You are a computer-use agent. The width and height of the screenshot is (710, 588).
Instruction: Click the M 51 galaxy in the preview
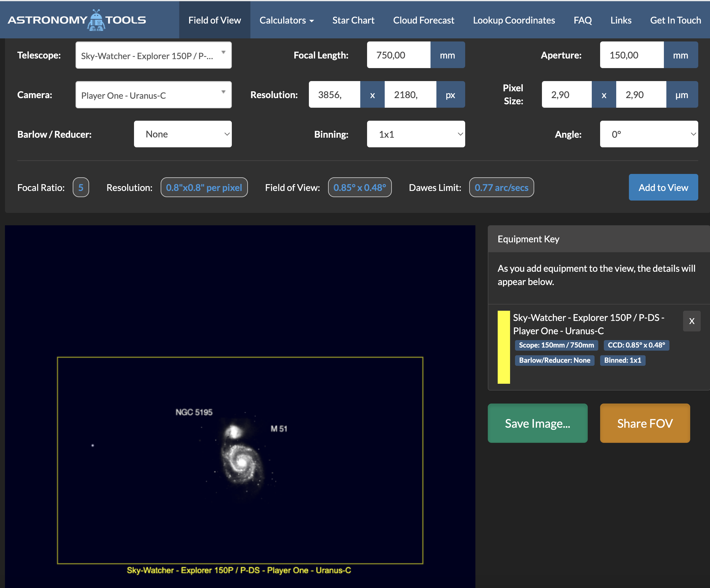coord(241,462)
